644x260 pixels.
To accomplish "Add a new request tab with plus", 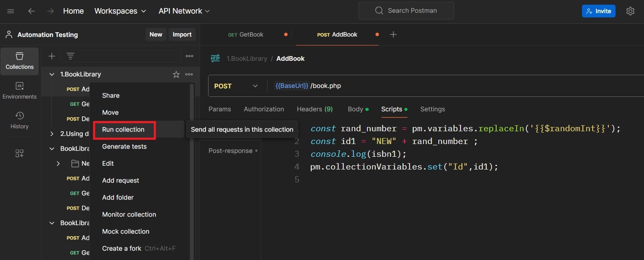I will click(x=393, y=34).
